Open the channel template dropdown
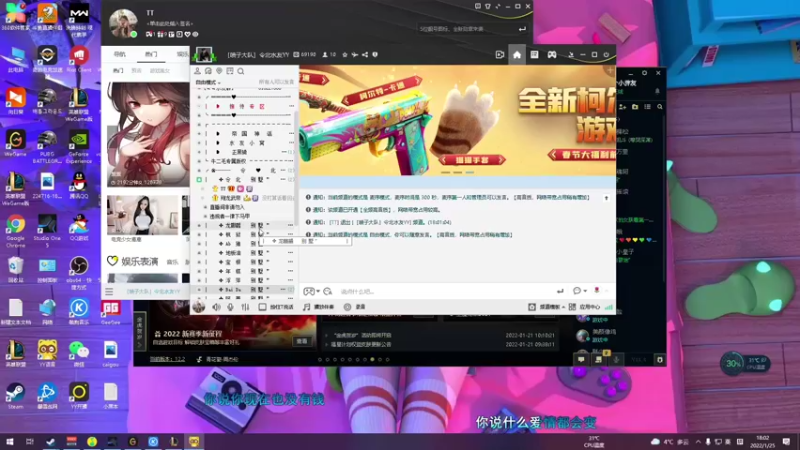800x450 pixels. pos(547,307)
